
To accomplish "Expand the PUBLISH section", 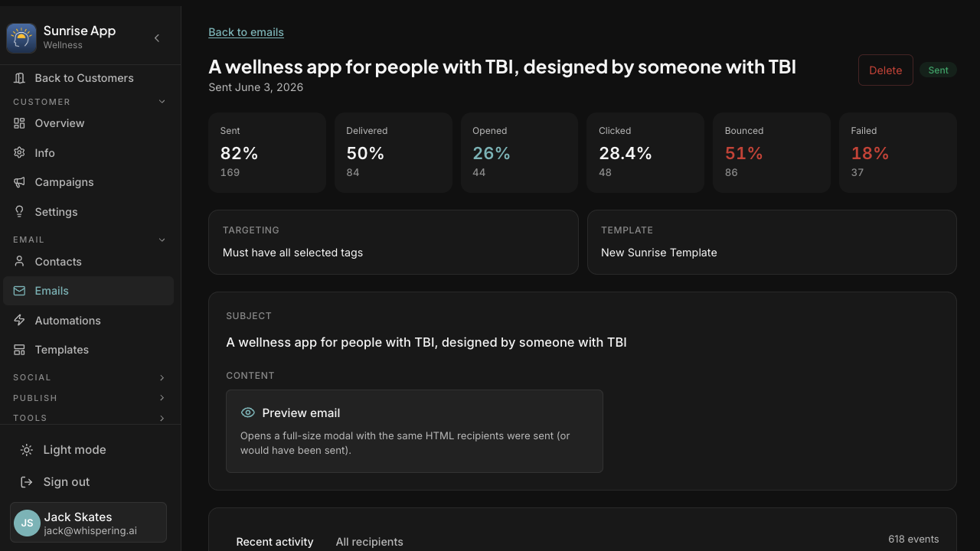I will 162,398.
